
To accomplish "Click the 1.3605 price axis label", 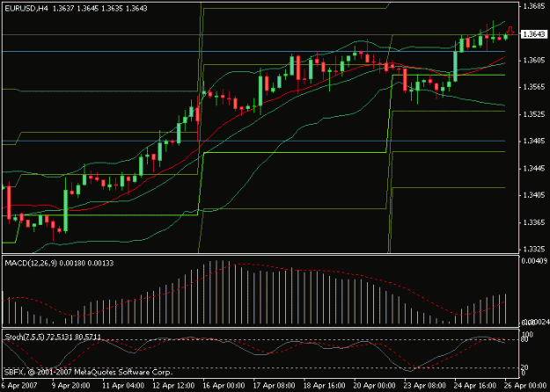I will click(x=534, y=61).
